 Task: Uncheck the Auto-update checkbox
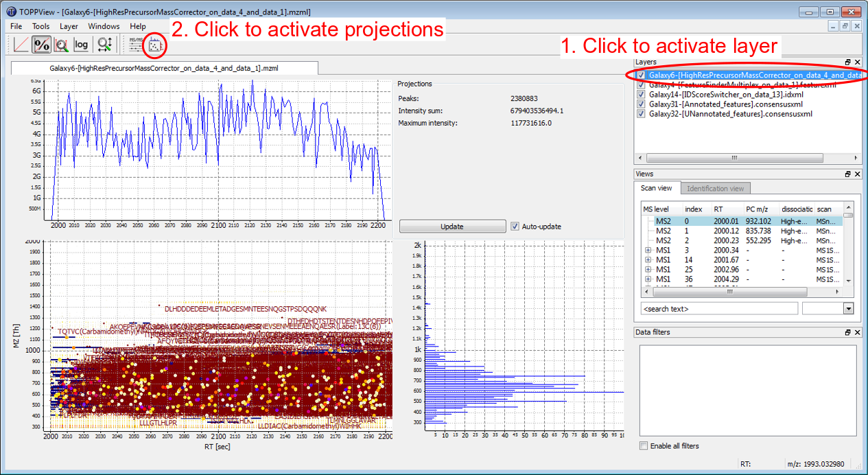[x=515, y=227]
